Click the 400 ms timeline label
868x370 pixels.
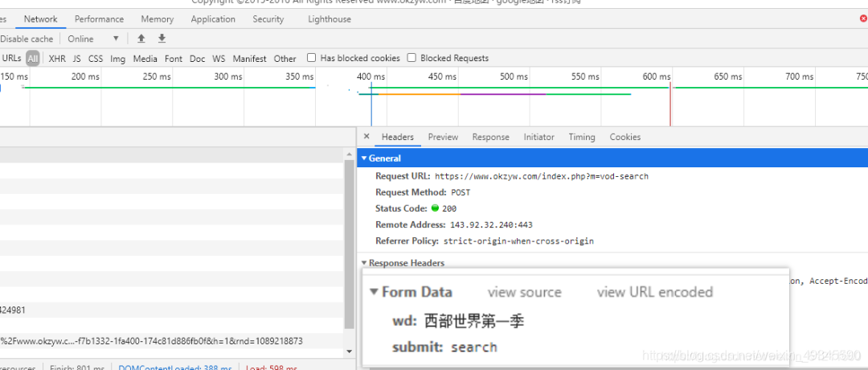click(x=371, y=76)
